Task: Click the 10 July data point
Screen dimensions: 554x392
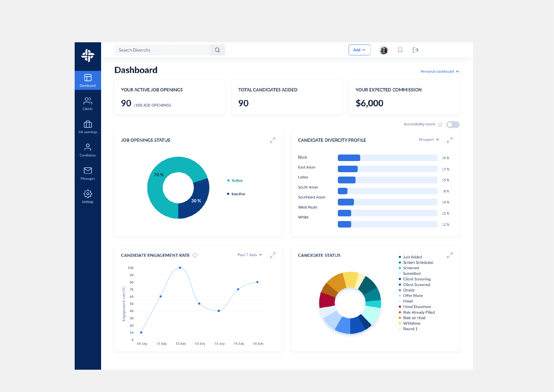Action: pos(141,333)
